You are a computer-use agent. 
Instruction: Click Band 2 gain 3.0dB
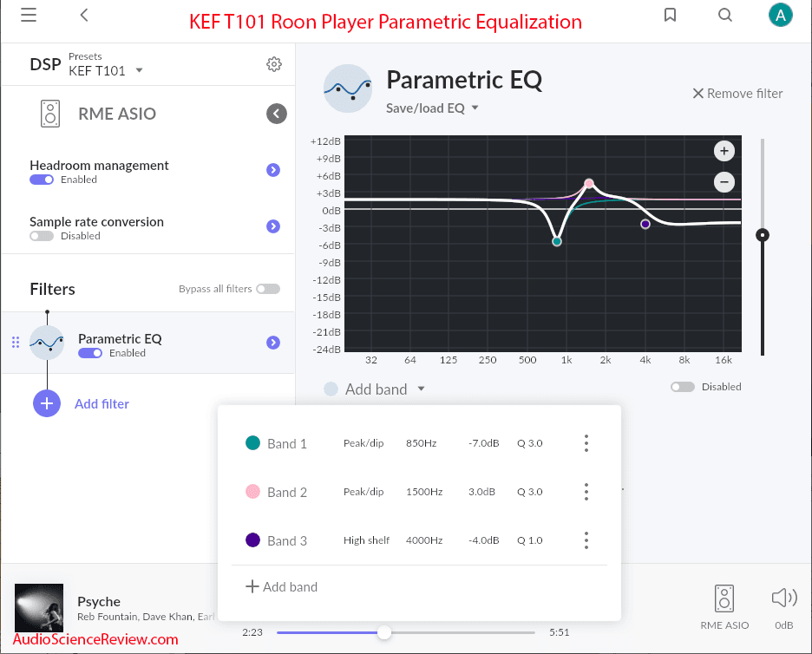(x=481, y=492)
